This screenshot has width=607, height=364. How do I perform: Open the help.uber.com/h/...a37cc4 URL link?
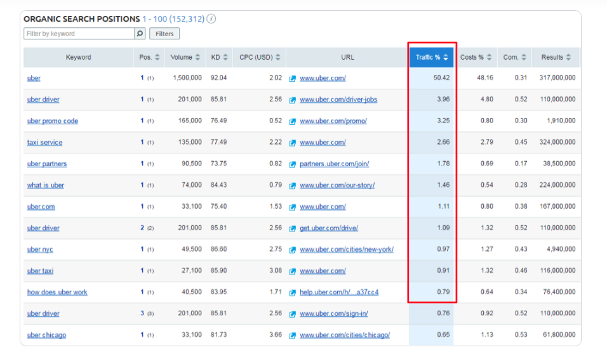pyautogui.click(x=339, y=292)
